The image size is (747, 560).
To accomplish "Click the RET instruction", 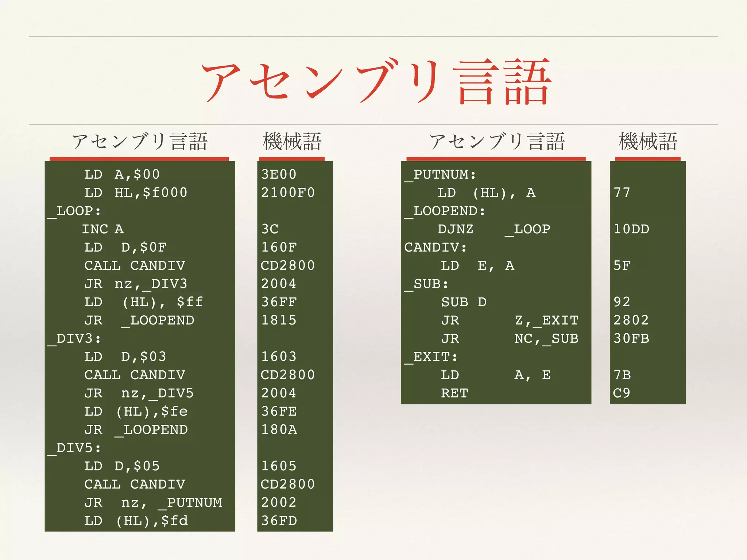I will point(454,393).
